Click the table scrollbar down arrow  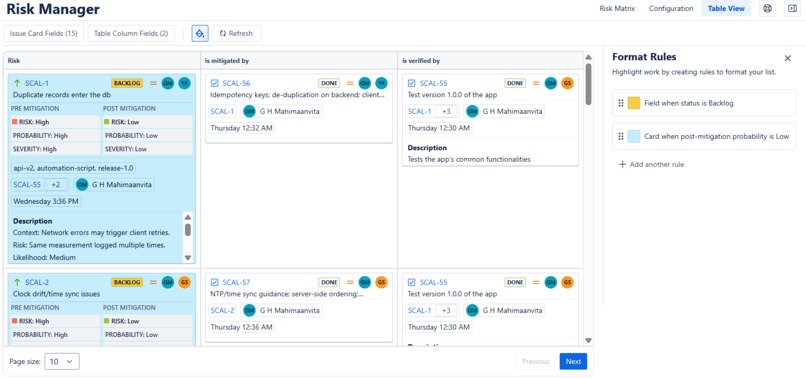pyautogui.click(x=589, y=340)
